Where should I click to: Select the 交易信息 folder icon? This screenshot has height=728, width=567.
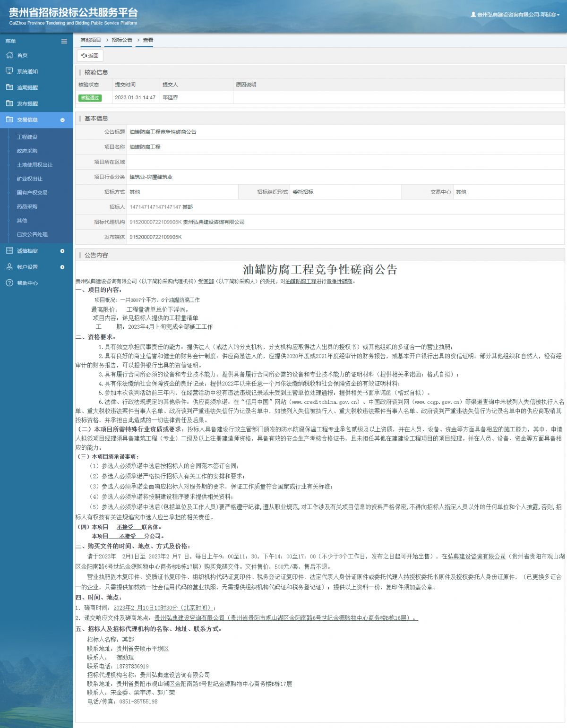(10, 120)
